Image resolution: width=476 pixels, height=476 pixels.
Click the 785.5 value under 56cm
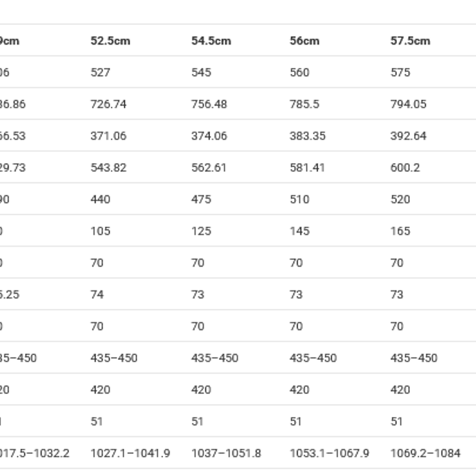click(304, 104)
